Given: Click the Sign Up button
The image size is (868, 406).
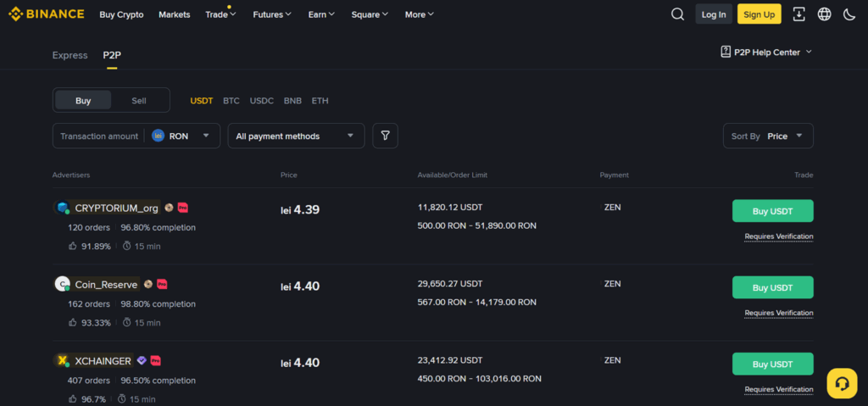Looking at the screenshot, I should click(x=759, y=14).
